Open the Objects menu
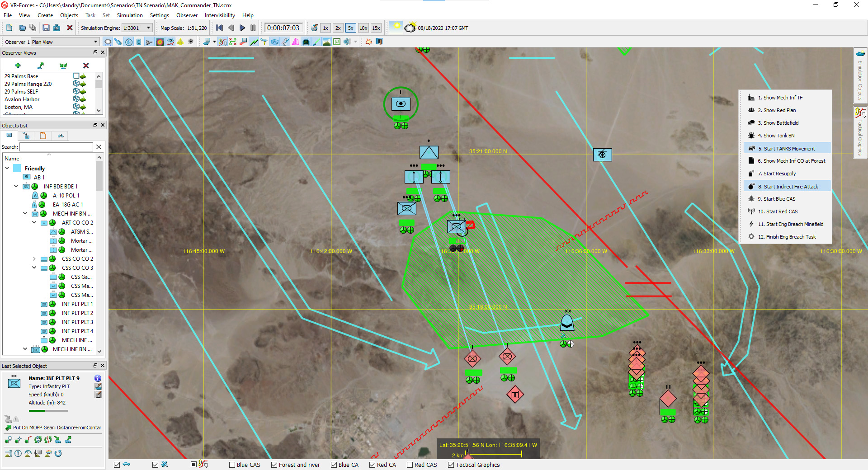868x470 pixels. 69,15
